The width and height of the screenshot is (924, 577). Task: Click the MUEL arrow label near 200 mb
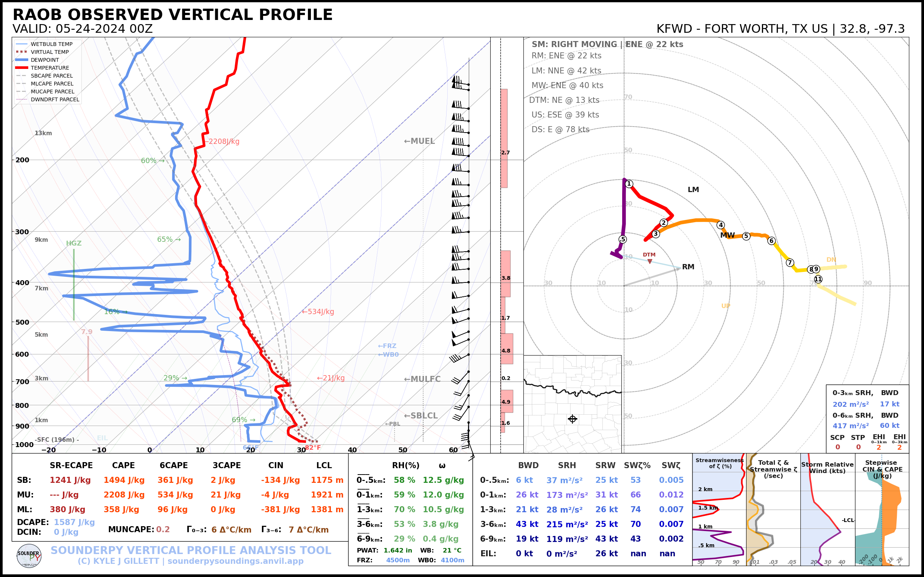[x=419, y=141]
